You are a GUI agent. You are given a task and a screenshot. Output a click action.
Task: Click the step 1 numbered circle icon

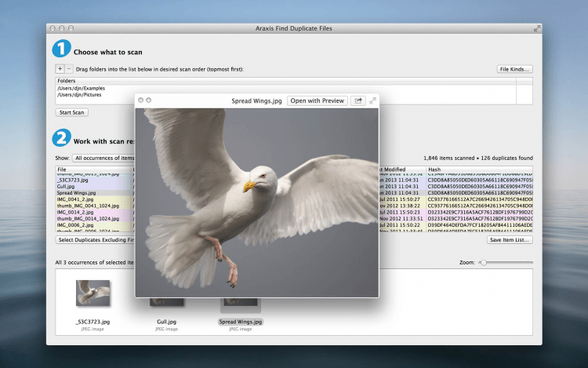point(61,49)
